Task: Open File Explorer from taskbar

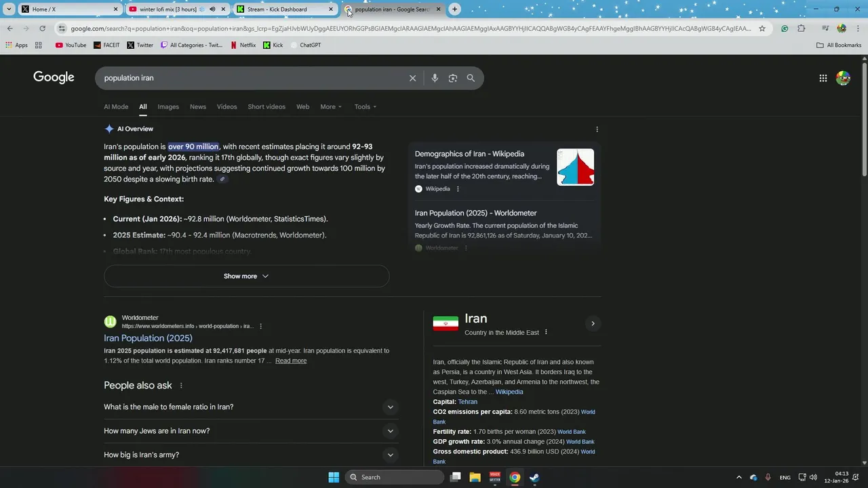Action: (475, 477)
